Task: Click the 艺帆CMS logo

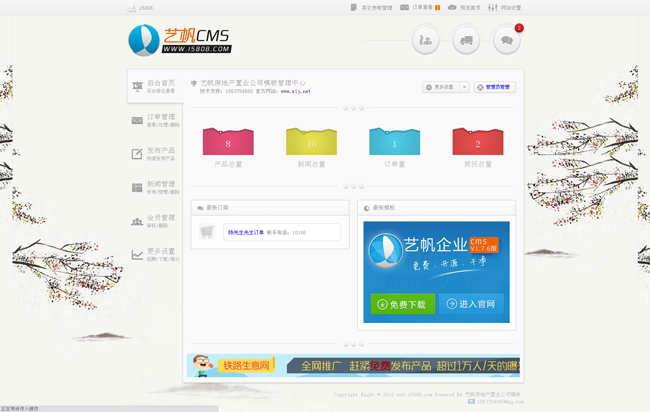Action: point(180,40)
